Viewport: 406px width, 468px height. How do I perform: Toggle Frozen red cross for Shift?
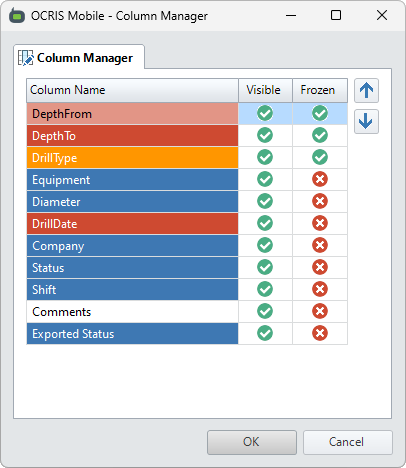click(320, 289)
